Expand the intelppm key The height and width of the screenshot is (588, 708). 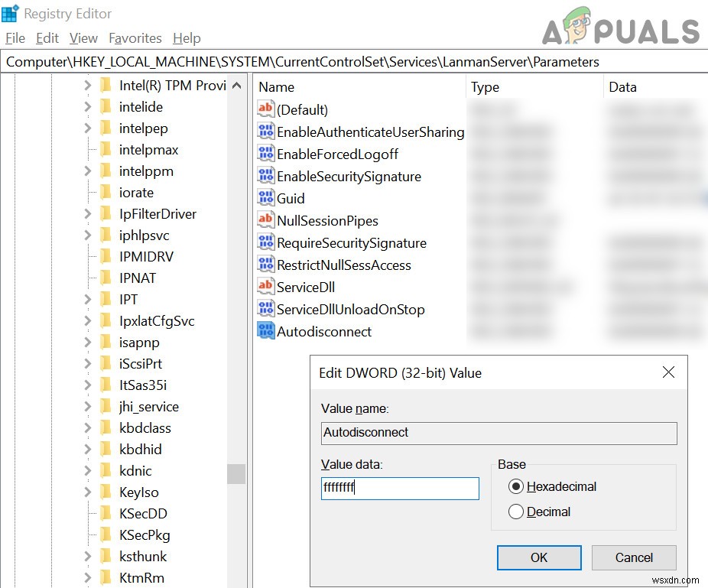coord(88,171)
